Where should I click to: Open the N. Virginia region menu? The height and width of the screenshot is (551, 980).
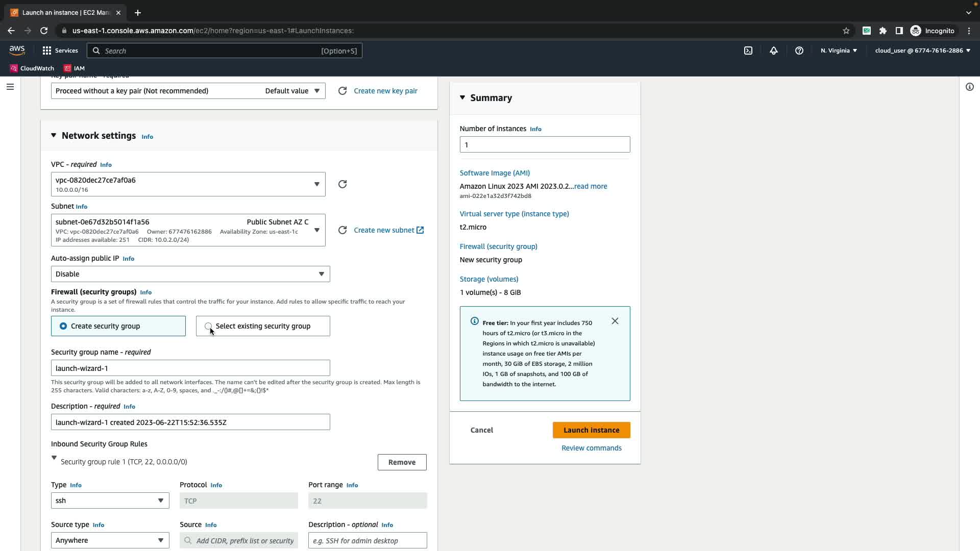coord(839,51)
